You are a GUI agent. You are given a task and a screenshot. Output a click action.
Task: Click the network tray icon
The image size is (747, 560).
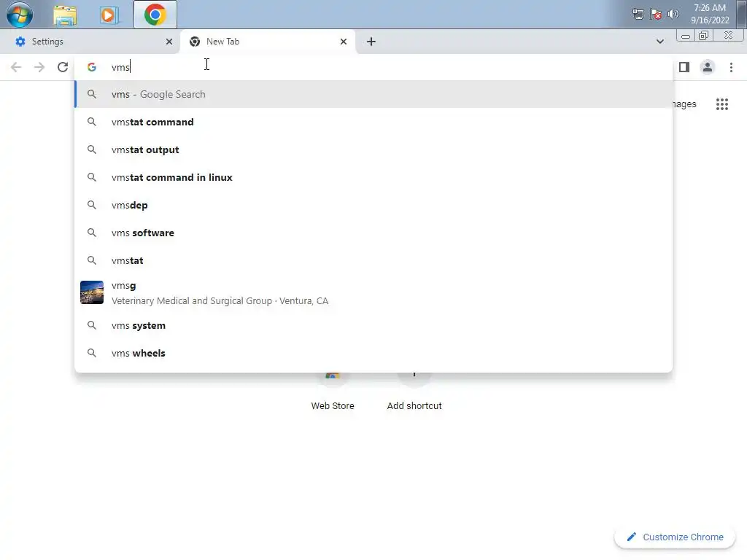click(x=638, y=14)
